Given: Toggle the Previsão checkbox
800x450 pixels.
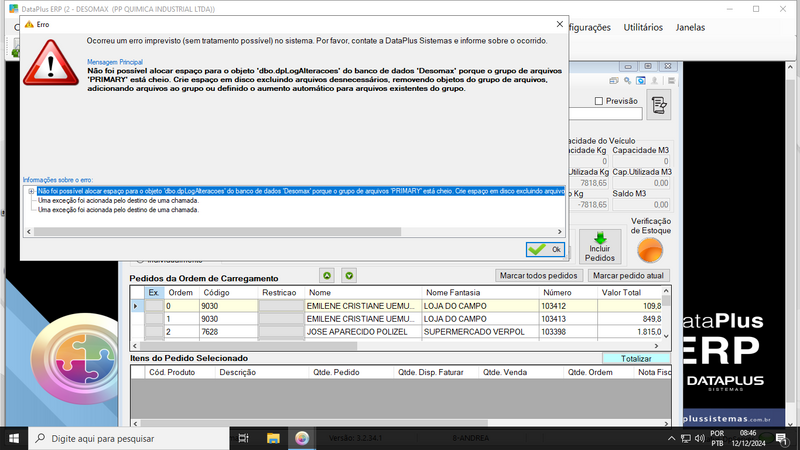Looking at the screenshot, I should (599, 101).
